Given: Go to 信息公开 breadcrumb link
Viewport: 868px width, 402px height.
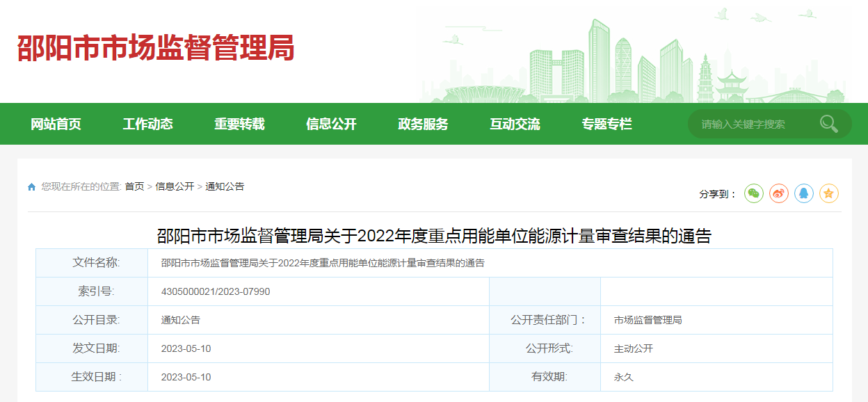Looking at the screenshot, I should 175,186.
